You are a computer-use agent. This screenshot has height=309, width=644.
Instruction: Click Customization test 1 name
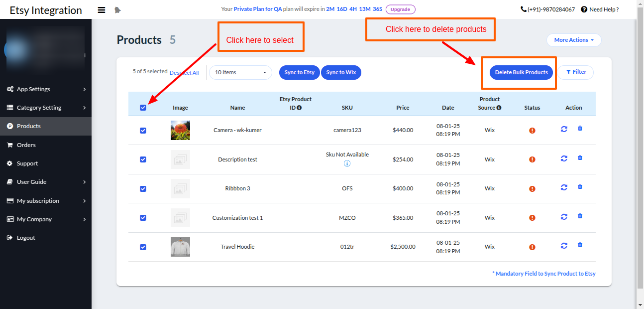tap(237, 218)
